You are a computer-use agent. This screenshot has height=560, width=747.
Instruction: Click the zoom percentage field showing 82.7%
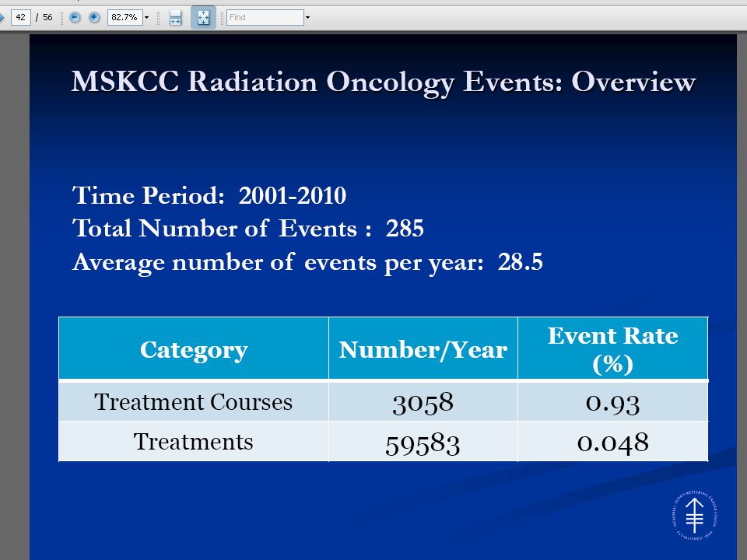point(124,18)
